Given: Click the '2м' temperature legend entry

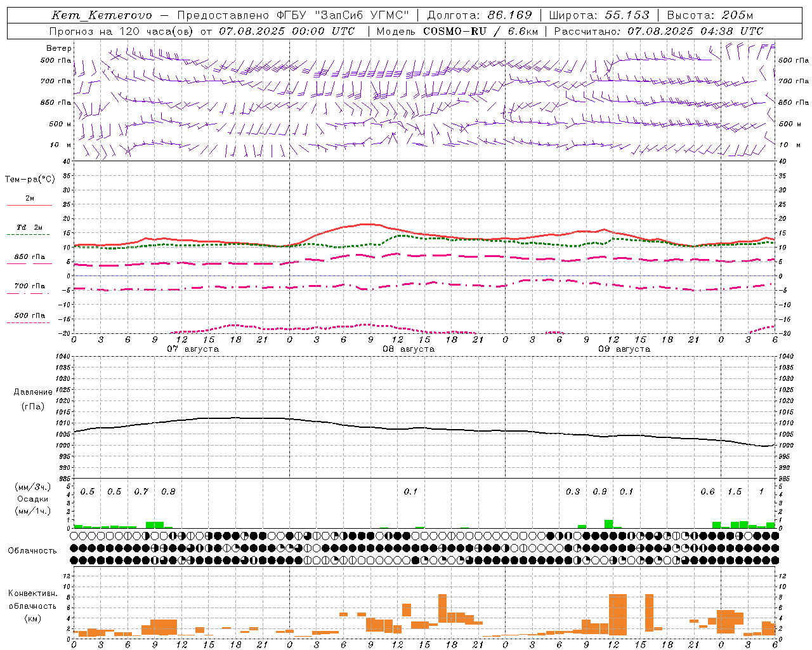Looking at the screenshot, I should (x=30, y=199).
